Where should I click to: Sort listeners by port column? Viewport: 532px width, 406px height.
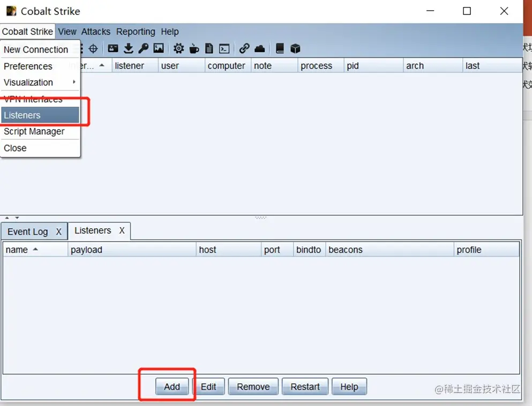coord(277,250)
